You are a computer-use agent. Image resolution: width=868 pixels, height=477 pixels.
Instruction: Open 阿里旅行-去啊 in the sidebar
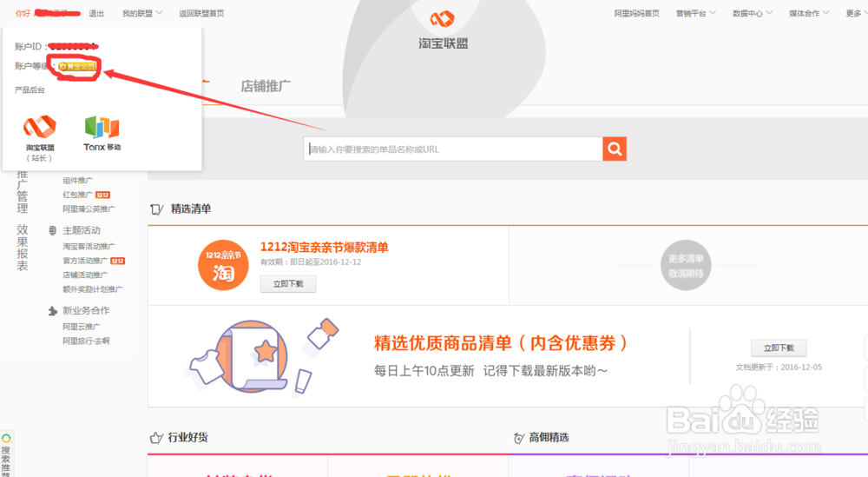coord(86,341)
